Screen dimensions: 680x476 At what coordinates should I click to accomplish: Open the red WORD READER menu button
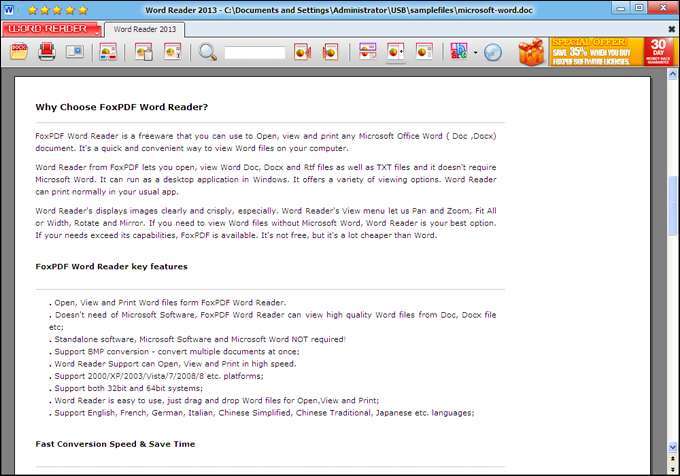(52, 29)
